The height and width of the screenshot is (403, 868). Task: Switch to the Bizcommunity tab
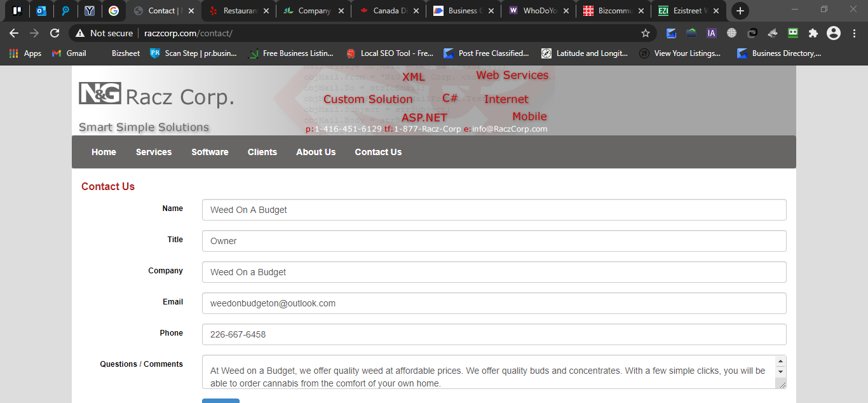[x=614, y=11]
